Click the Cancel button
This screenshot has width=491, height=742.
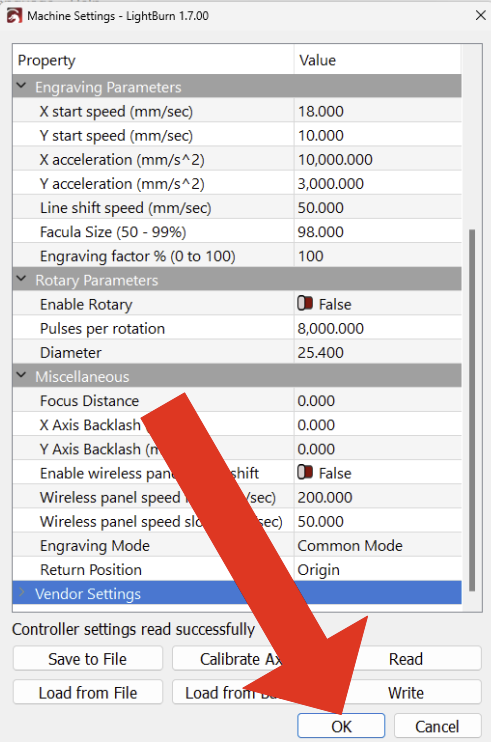[x=437, y=726]
